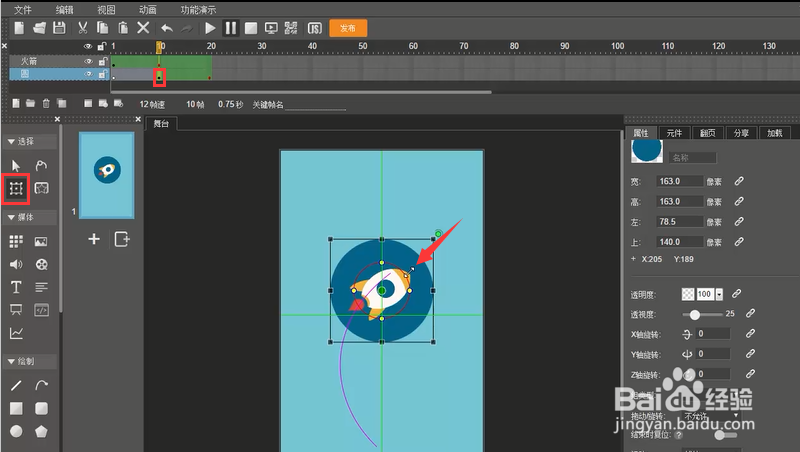Viewport: 800px width, 452px height.
Task: Click the keyframe name input field
Action: [315, 105]
